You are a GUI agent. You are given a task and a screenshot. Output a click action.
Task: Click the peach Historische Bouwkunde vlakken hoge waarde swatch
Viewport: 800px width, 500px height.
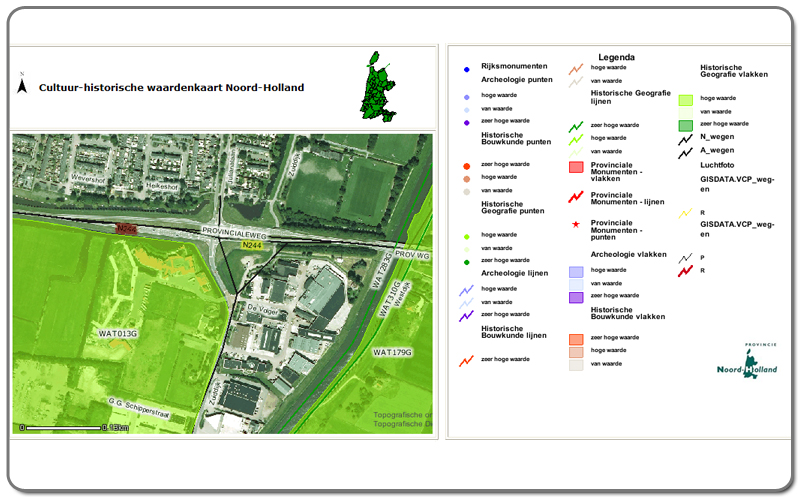[x=576, y=352]
